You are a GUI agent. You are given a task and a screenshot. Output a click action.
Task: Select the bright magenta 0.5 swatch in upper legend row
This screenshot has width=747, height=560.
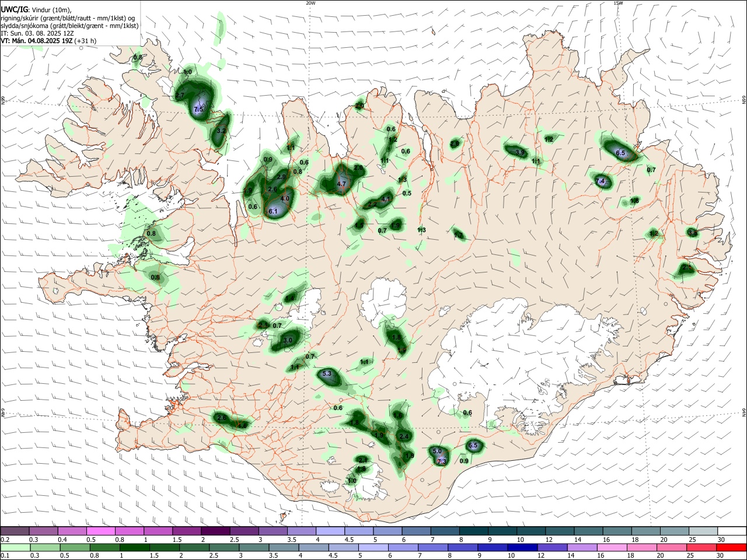click(x=100, y=531)
